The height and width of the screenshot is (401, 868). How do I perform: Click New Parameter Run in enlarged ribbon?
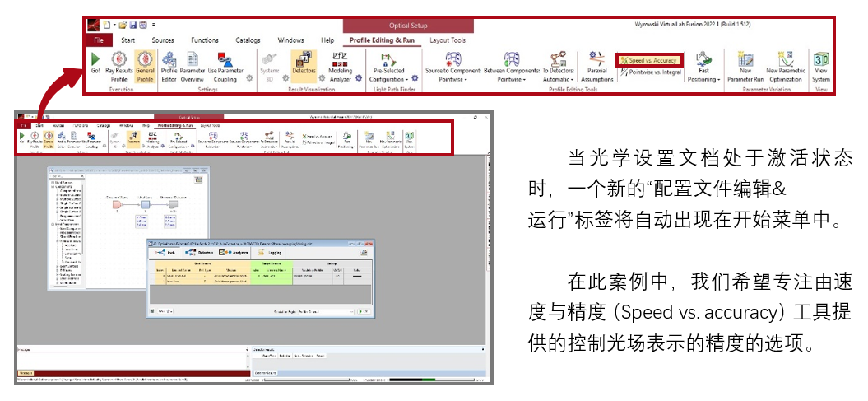[x=745, y=67]
